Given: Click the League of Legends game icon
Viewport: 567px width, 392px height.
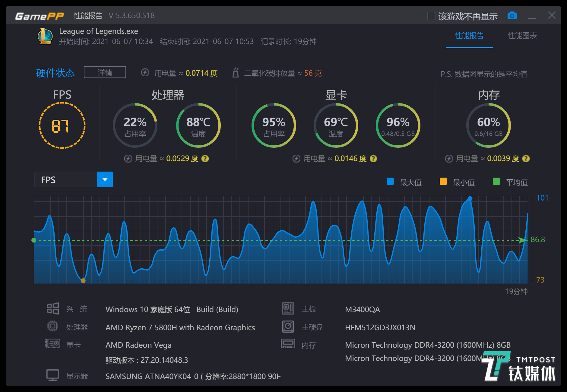Looking at the screenshot, I should (45, 36).
